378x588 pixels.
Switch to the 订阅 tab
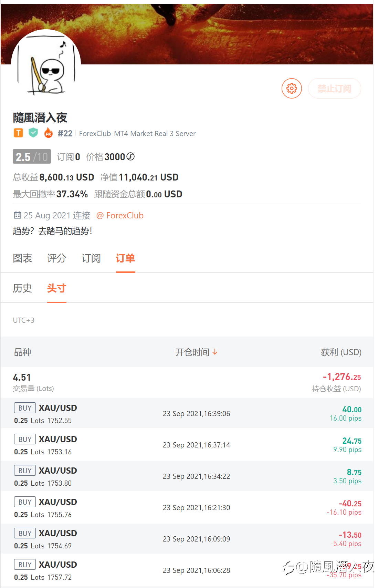91,258
